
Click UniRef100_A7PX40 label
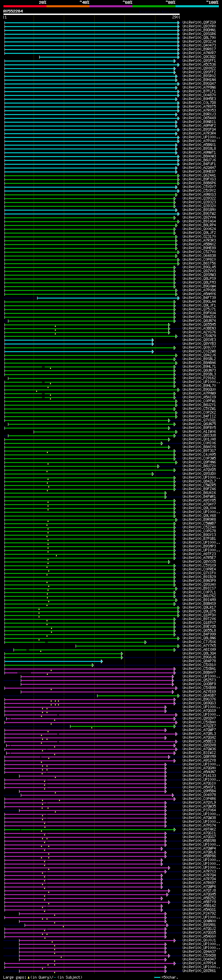[x=199, y=141]
